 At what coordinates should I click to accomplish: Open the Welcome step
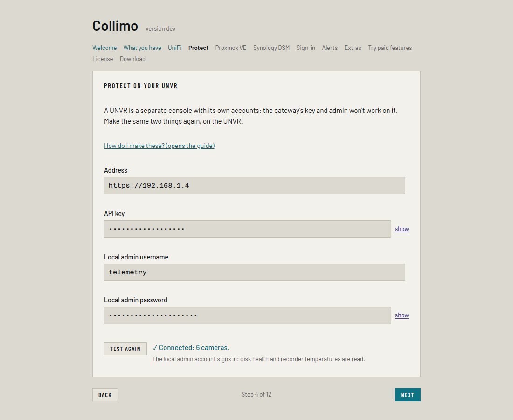coord(104,48)
